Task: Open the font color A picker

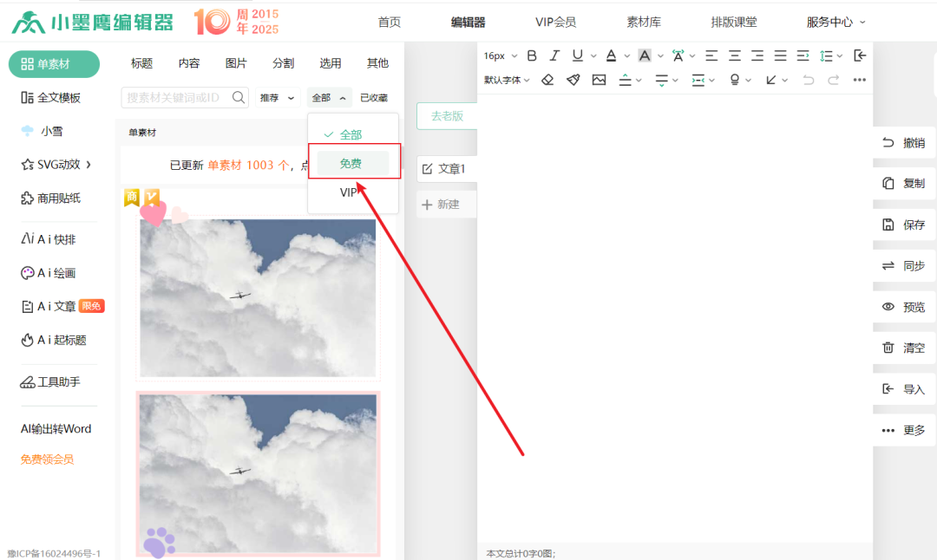Action: pos(612,55)
